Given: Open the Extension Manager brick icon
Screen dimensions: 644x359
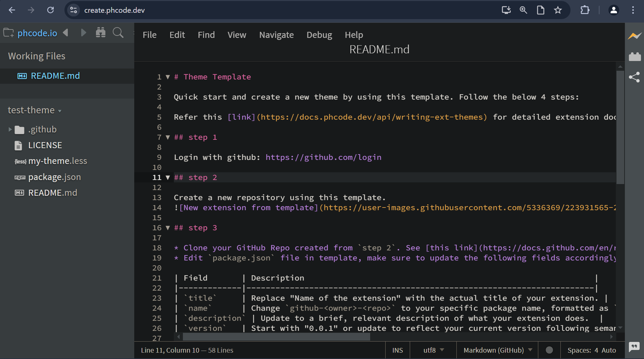Looking at the screenshot, I should (635, 57).
